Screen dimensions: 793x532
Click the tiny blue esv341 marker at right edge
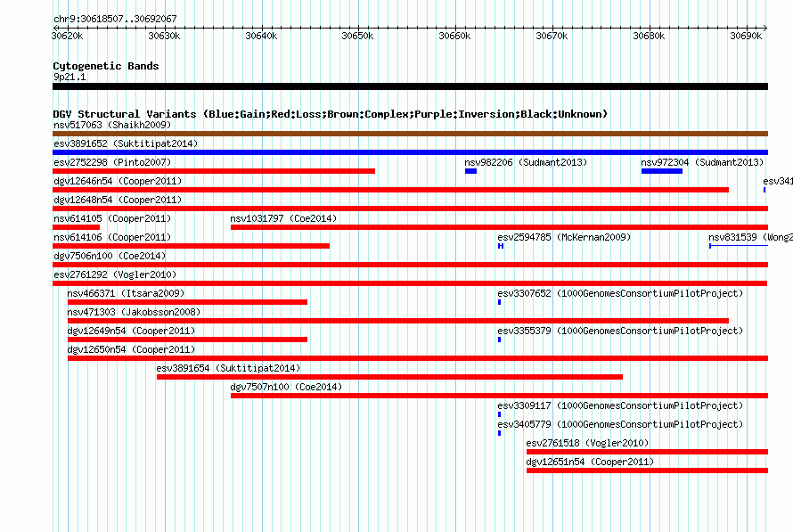click(x=764, y=190)
